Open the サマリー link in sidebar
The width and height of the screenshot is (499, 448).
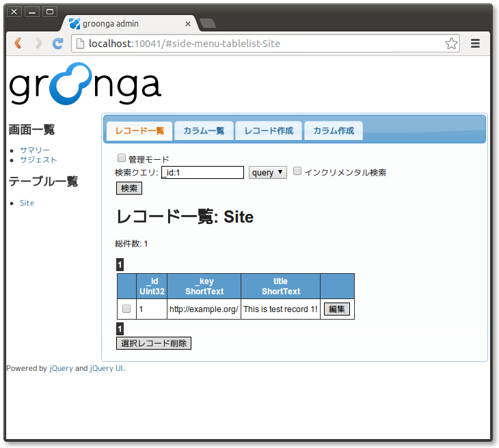coord(35,150)
